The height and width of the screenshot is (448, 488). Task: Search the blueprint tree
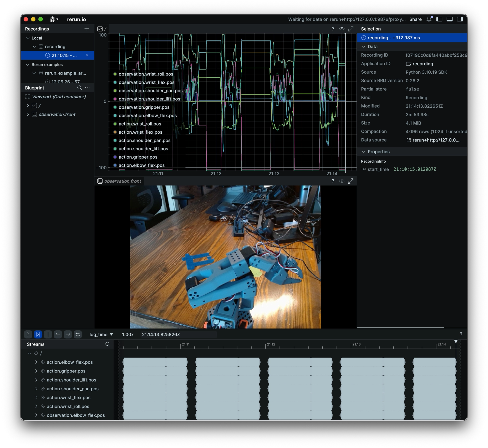[x=79, y=88]
